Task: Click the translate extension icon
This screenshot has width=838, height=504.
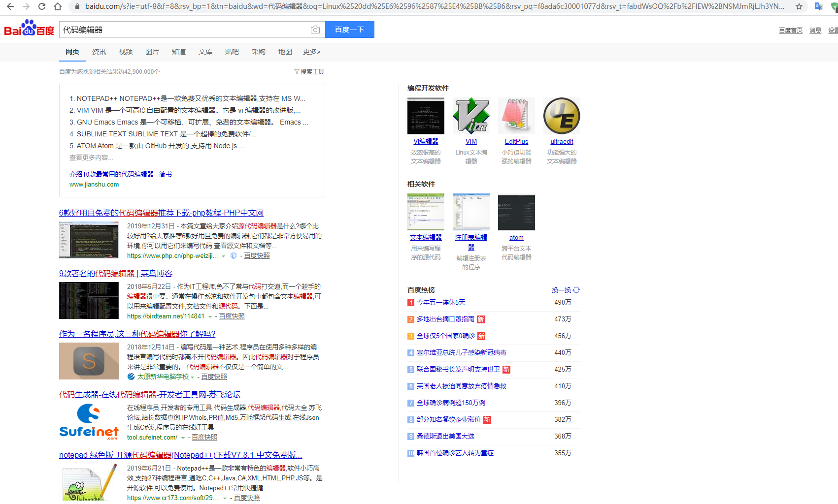Action: click(818, 6)
